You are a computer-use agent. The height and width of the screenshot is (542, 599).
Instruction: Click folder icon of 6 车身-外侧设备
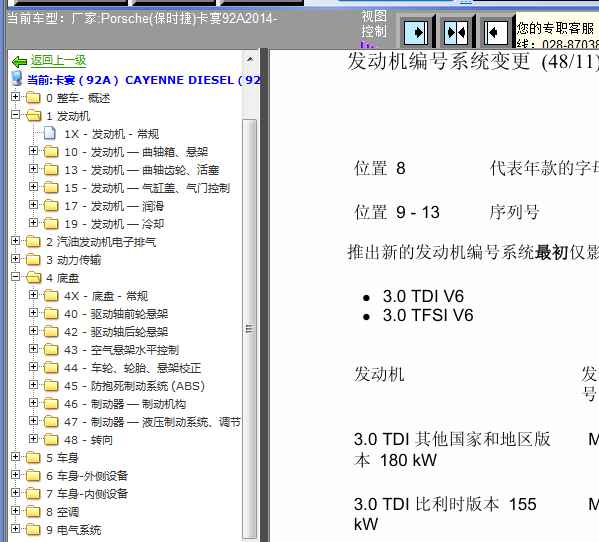(x=33, y=476)
